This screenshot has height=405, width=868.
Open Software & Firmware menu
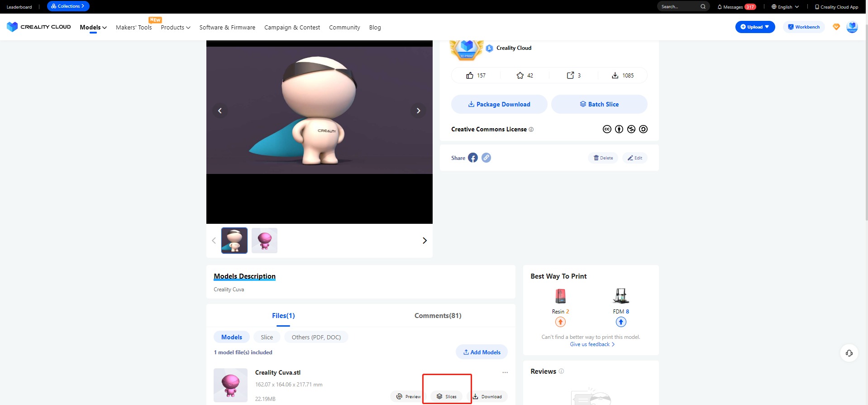[x=227, y=28]
